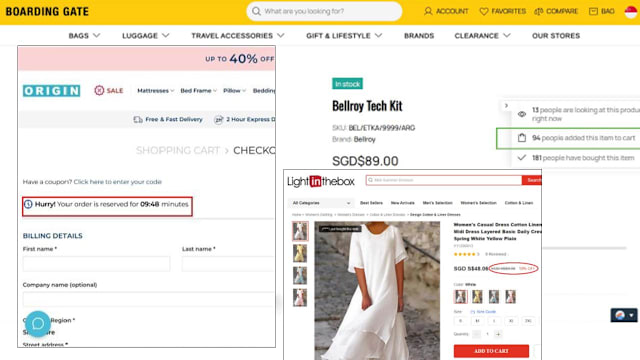Image resolution: width=640 pixels, height=360 pixels.
Task: Click the Company name input field
Action: (149, 299)
